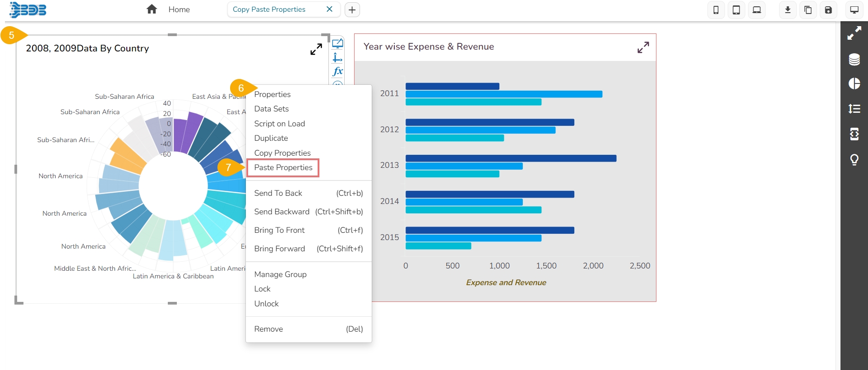Select the laptop view icon

[757, 10]
